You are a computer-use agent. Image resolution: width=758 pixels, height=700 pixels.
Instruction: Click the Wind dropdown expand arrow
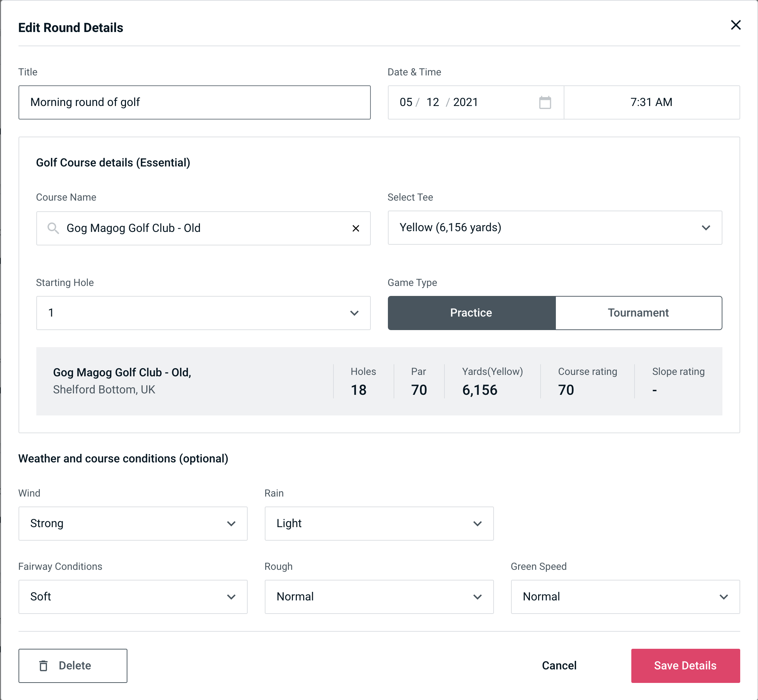coord(232,523)
